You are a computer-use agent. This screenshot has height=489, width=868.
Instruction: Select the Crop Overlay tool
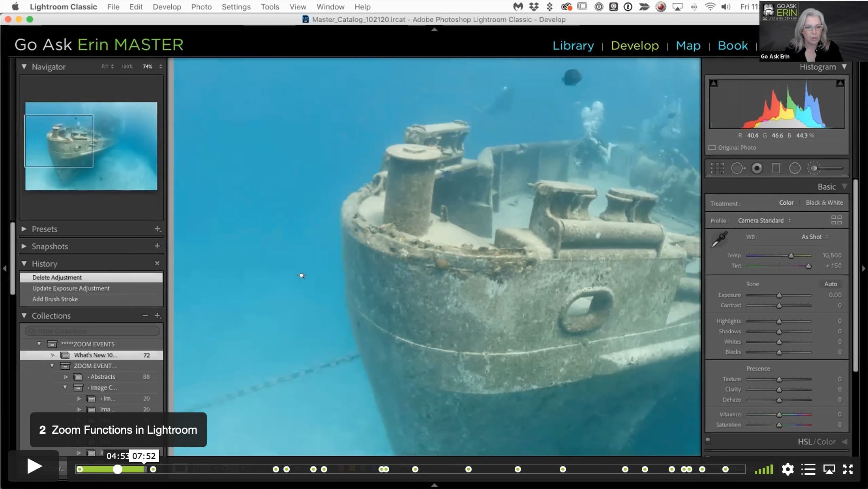click(x=717, y=168)
